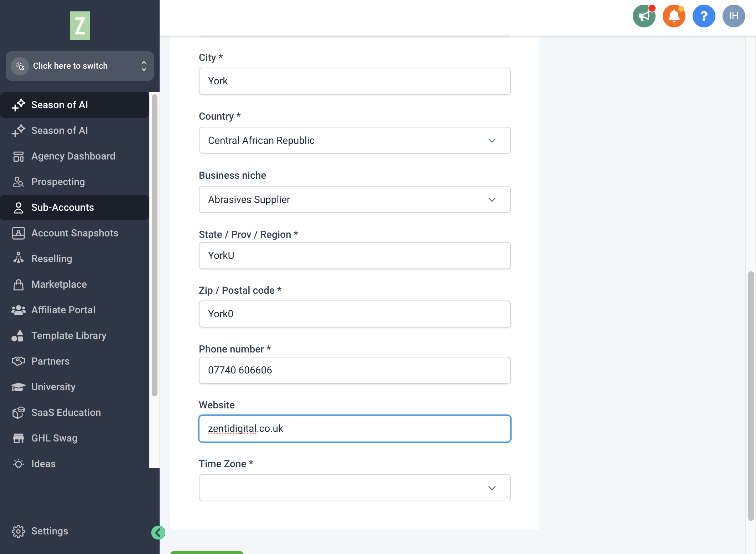The width and height of the screenshot is (756, 554).
Task: Select the highlighted Season of AI item
Action: [74, 105]
